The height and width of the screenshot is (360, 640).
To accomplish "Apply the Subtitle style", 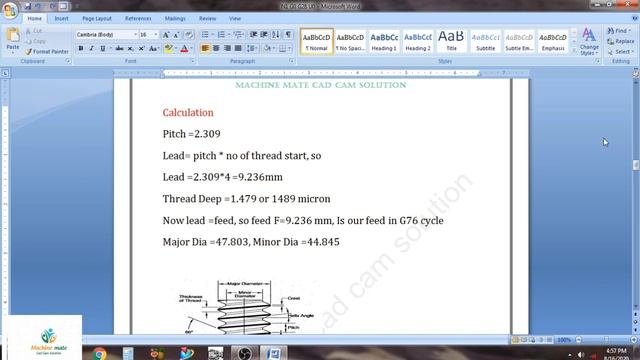I will tap(485, 41).
